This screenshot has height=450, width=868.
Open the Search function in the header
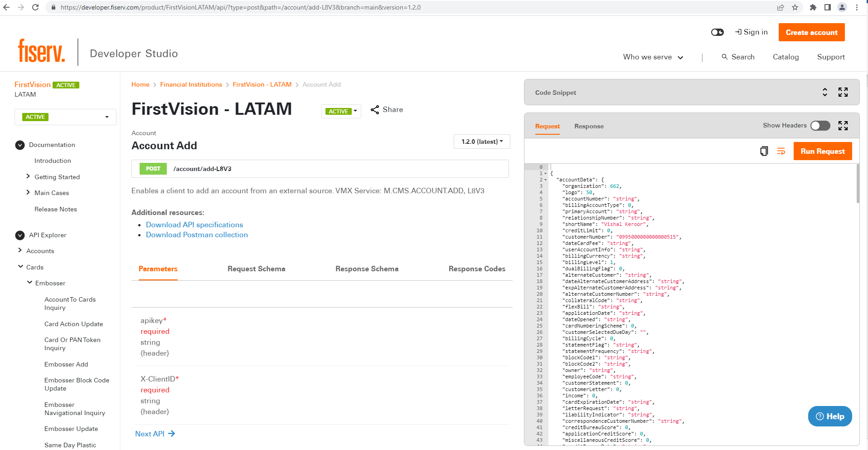click(738, 57)
